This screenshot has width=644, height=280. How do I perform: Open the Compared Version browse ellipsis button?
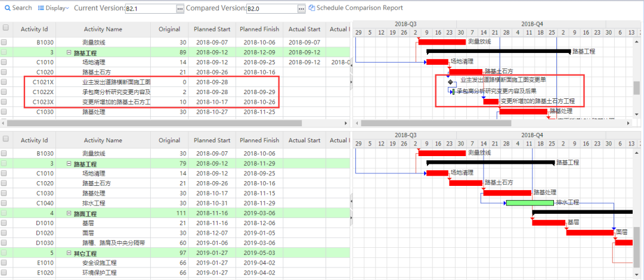click(302, 8)
